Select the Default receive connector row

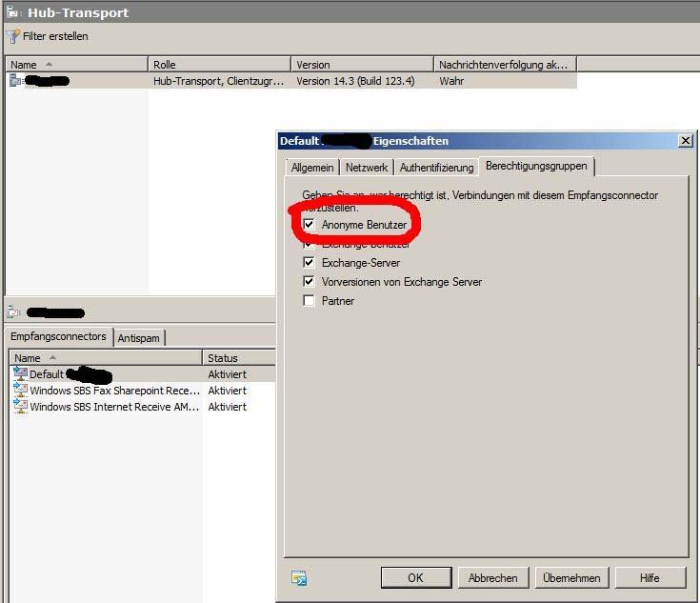[x=143, y=373]
